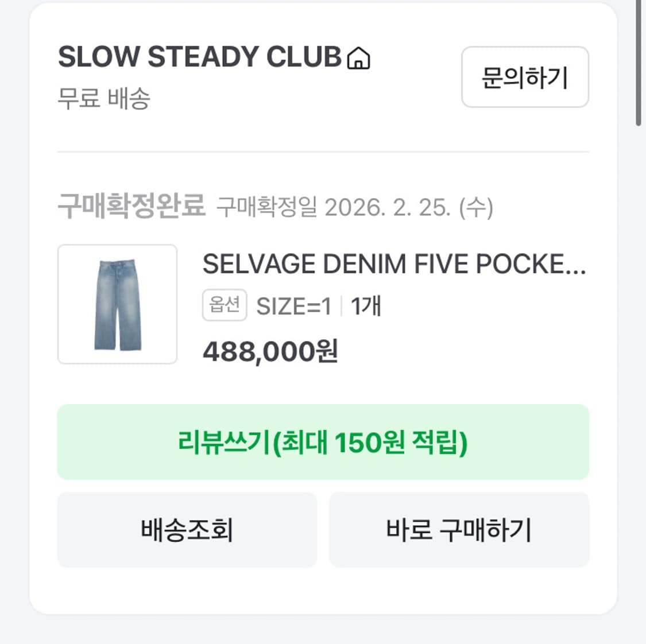The image size is (646, 644).
Task: Click the 구매확정일 2026. 2. 25. date
Action: coord(354,207)
